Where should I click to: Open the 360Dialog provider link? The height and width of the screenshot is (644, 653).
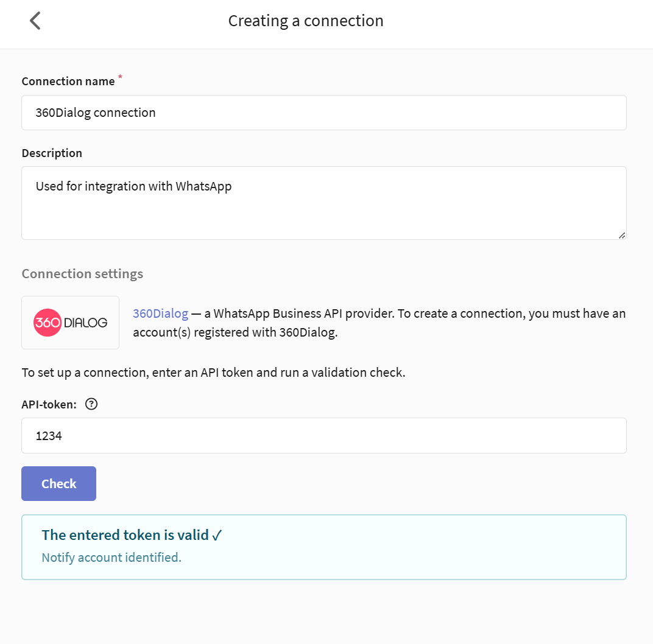tap(160, 313)
